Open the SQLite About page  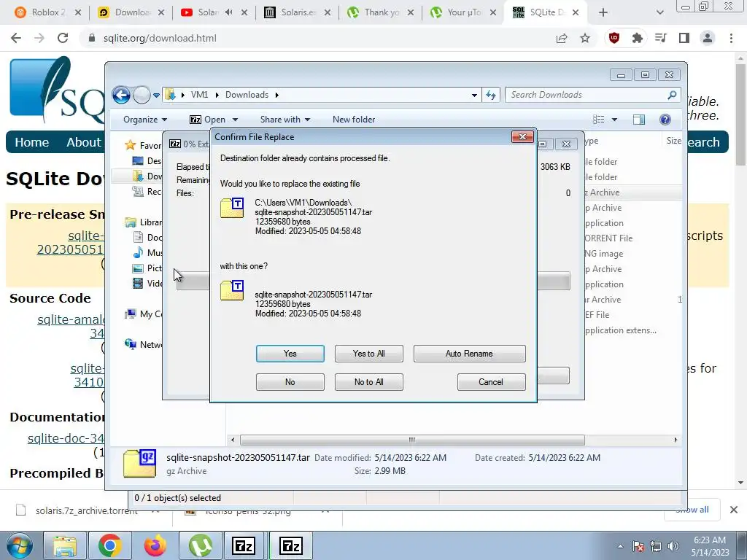pos(84,142)
